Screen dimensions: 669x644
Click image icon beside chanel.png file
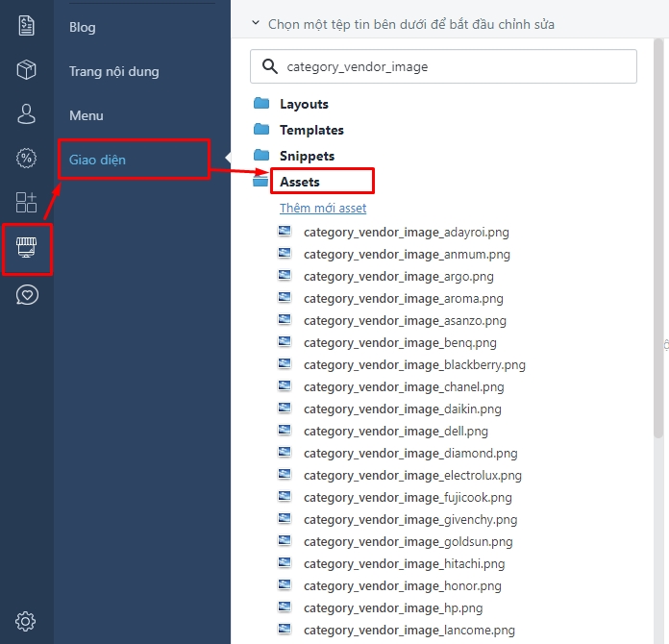pyautogui.click(x=285, y=385)
